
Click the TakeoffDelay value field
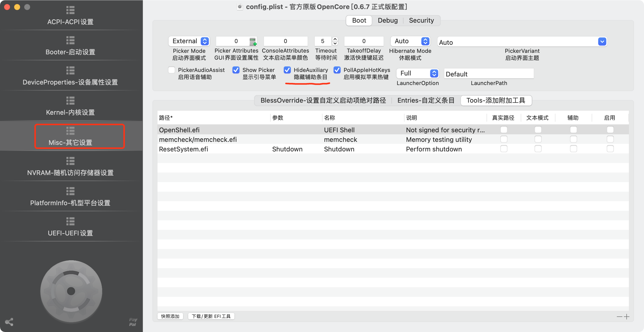tap(364, 41)
